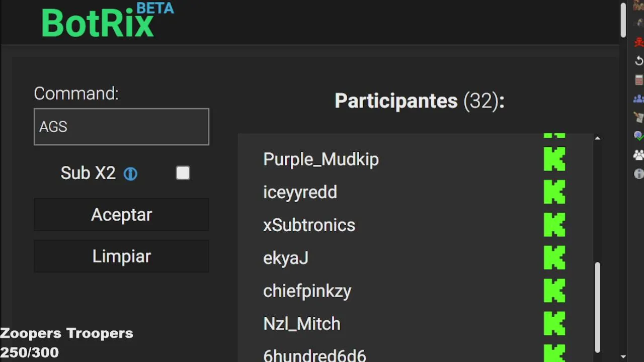This screenshot has height=362, width=644.
Task: Click the Kick logo beside Nzl_Mitch
Action: tap(554, 324)
